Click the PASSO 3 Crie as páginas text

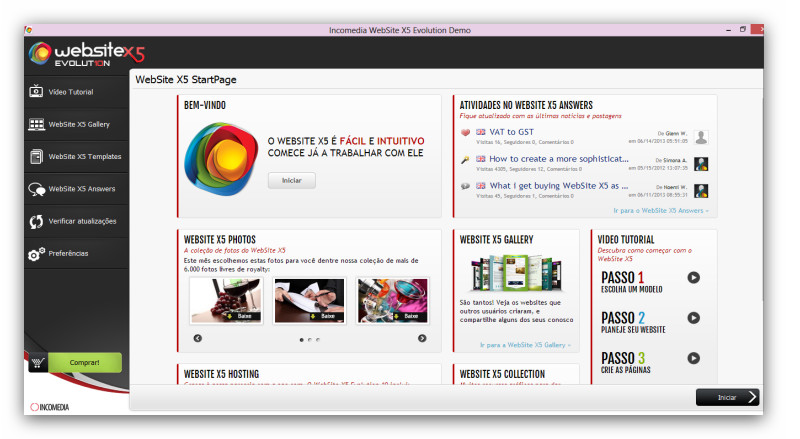point(626,363)
